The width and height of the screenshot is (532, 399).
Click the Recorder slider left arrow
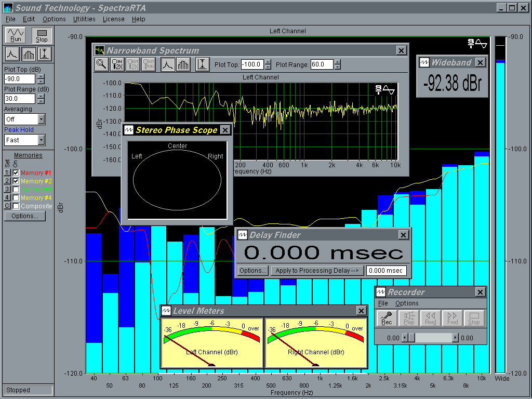pyautogui.click(x=405, y=338)
